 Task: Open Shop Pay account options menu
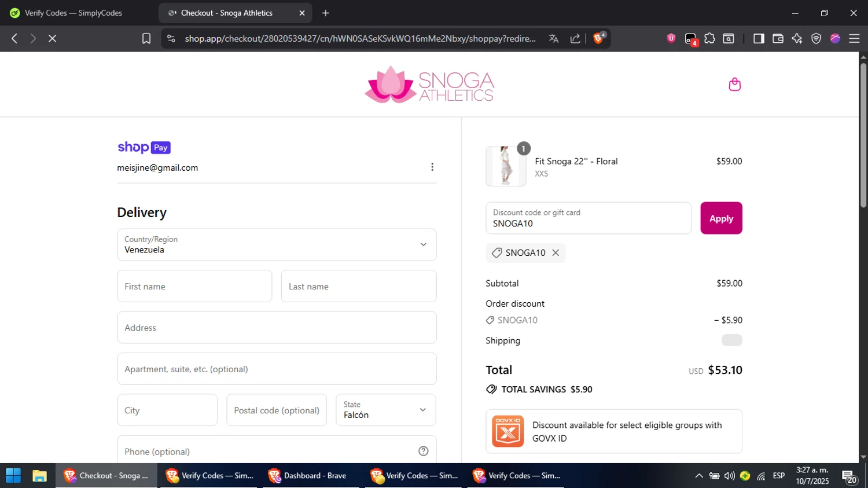pos(432,167)
